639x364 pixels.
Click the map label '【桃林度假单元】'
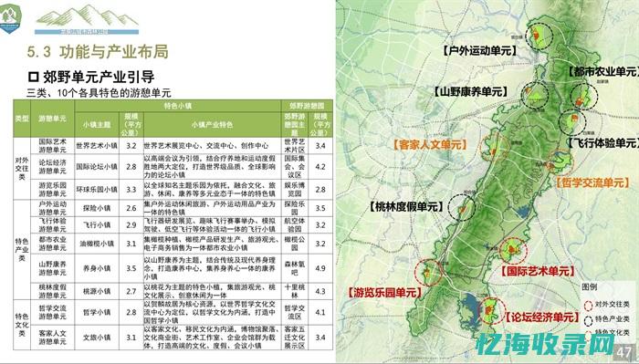point(406,206)
